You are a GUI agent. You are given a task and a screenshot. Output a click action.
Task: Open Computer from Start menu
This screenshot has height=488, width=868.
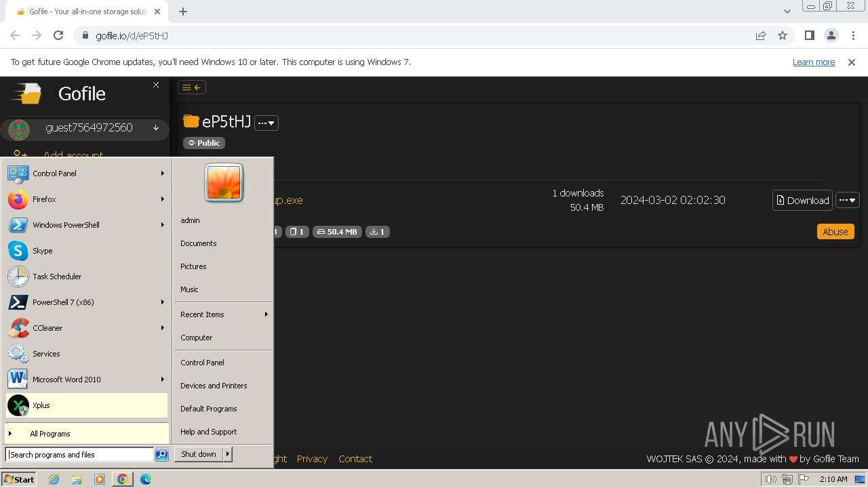tap(224, 338)
